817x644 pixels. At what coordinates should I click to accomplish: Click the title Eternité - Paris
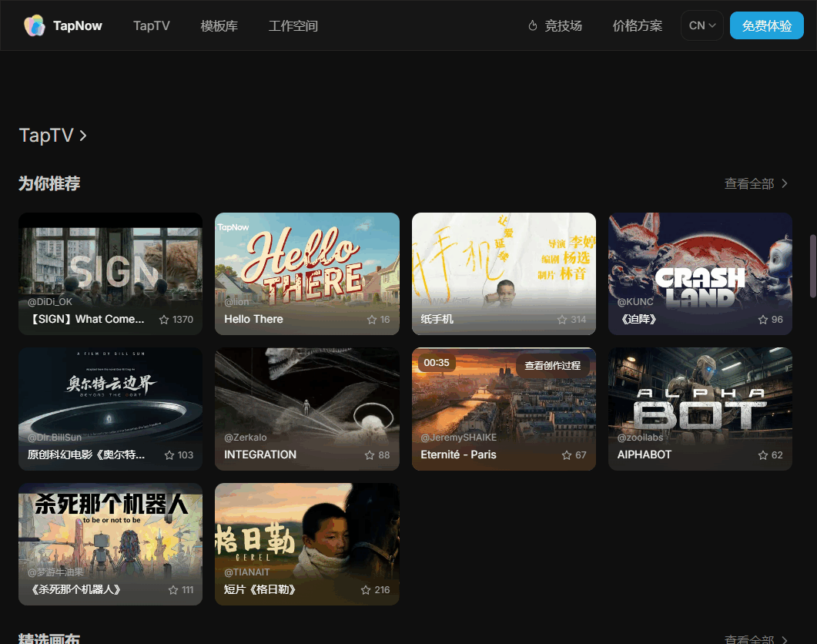(458, 454)
